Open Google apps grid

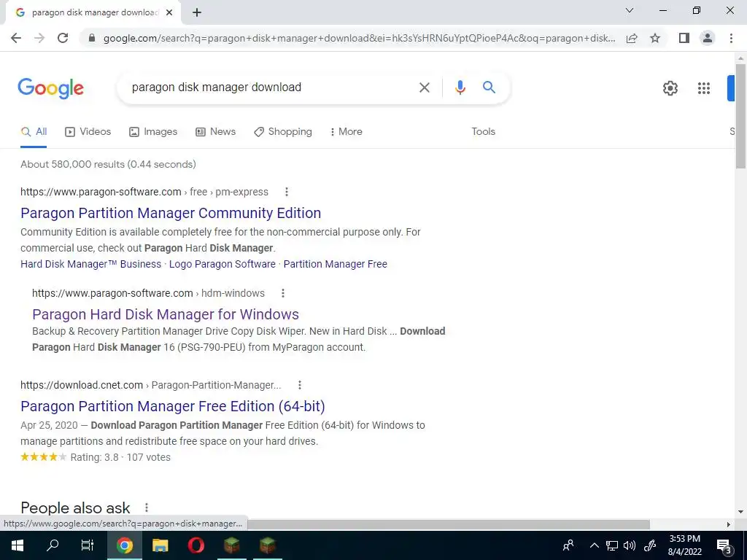[704, 88]
